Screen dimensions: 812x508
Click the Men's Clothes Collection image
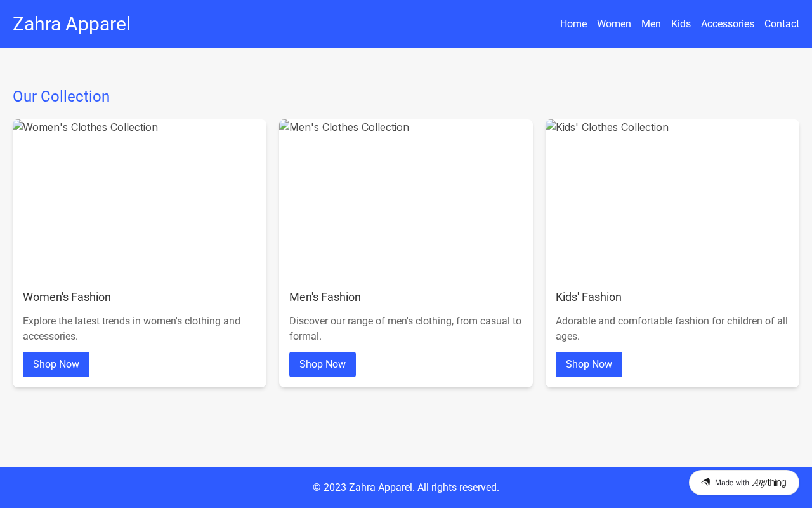click(406, 199)
